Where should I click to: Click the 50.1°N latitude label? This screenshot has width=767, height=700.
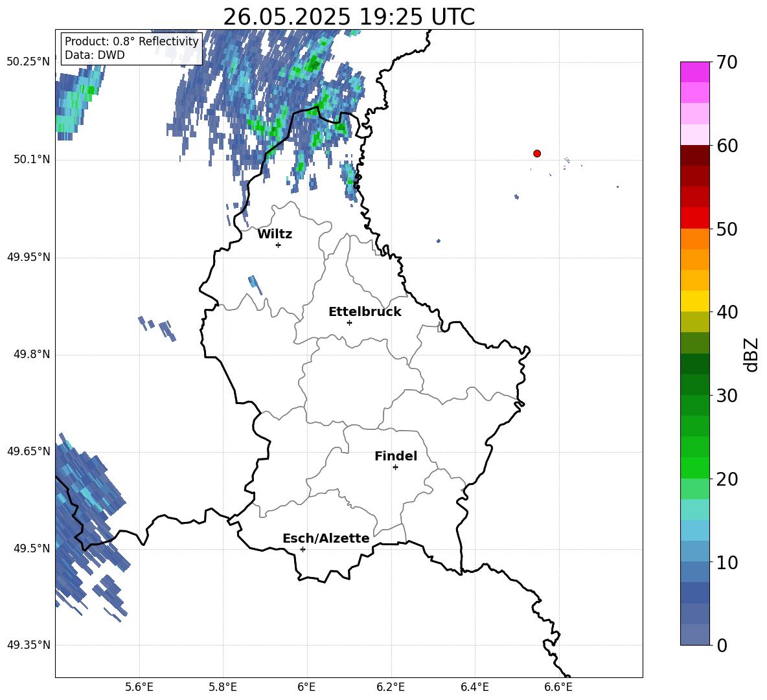coord(32,159)
